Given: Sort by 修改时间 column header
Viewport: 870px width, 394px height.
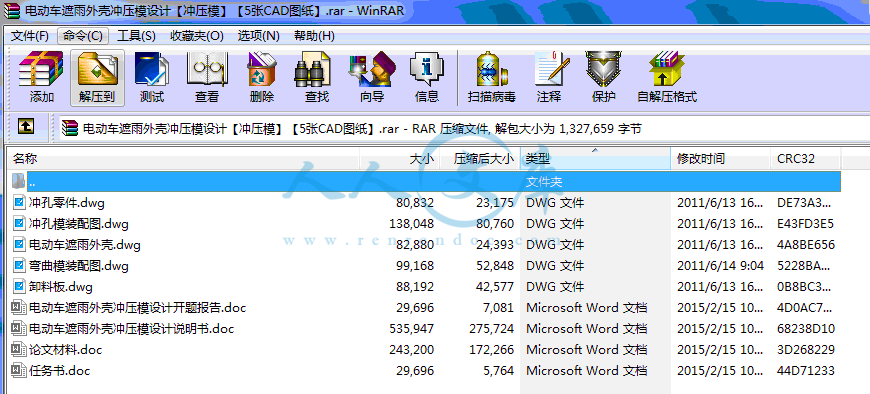Looking at the screenshot, I should 720,159.
